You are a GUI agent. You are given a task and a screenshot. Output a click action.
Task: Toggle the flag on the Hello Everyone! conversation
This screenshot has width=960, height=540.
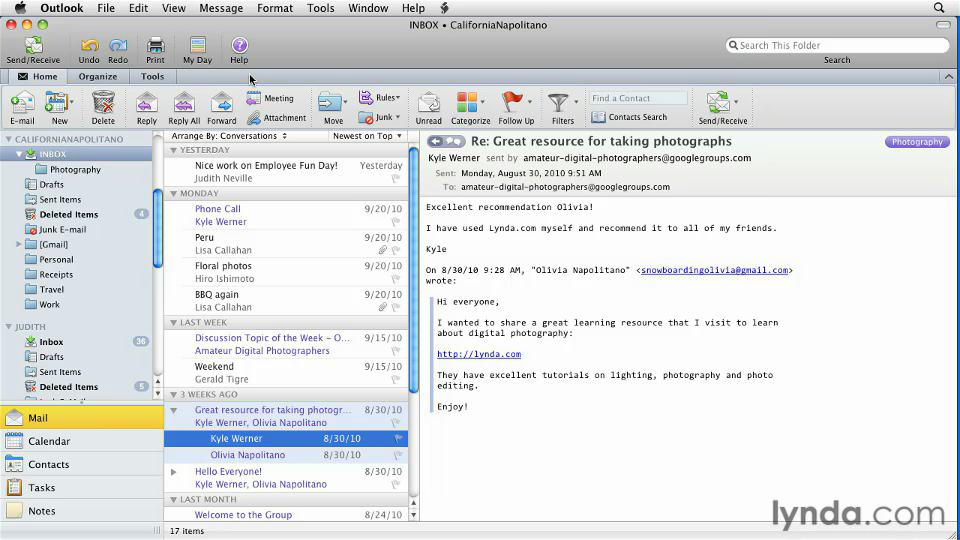396,484
